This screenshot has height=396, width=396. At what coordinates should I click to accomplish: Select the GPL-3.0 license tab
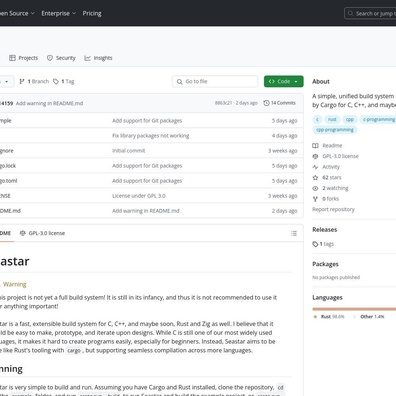pos(42,233)
